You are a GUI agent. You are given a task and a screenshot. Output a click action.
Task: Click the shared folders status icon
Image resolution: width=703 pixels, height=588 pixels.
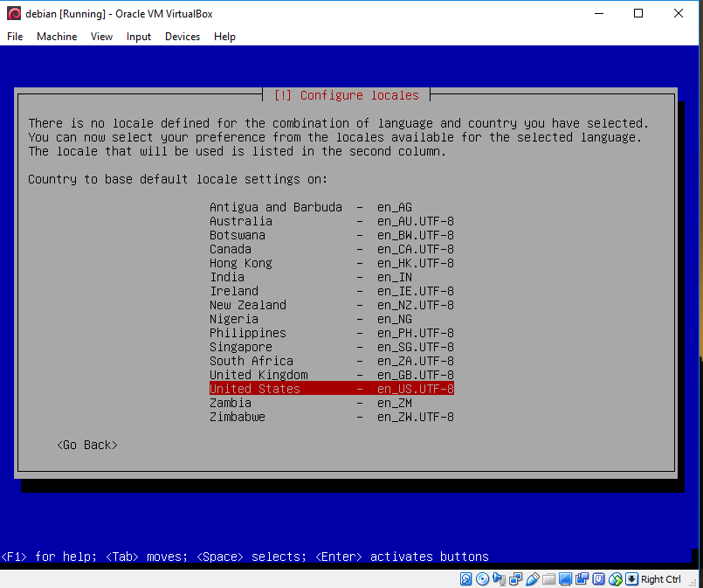point(548,579)
